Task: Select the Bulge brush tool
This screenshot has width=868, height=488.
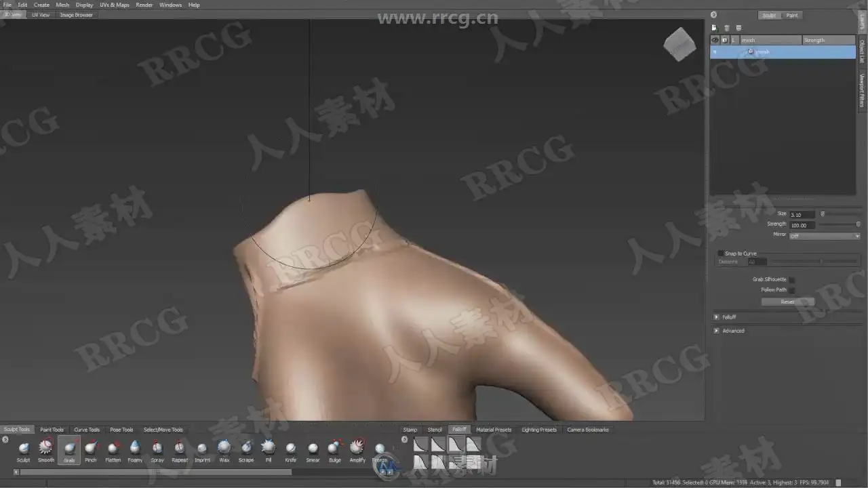Action: tap(335, 449)
